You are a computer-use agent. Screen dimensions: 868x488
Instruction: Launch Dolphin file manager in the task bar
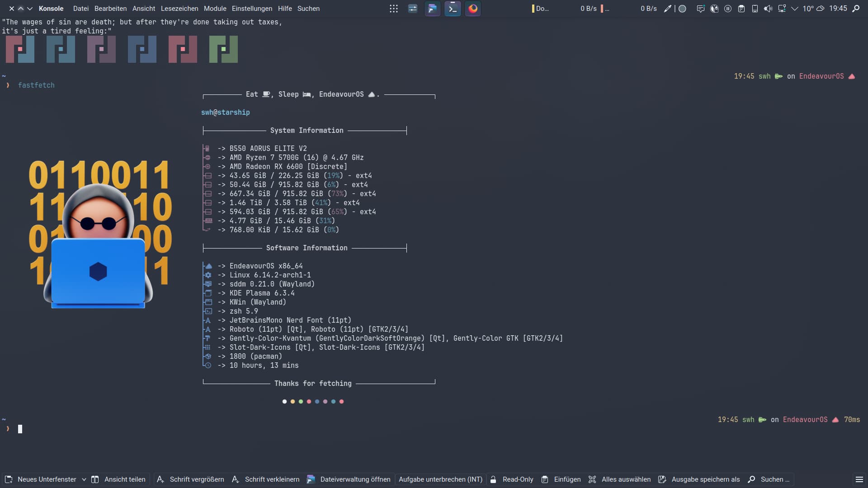click(433, 9)
